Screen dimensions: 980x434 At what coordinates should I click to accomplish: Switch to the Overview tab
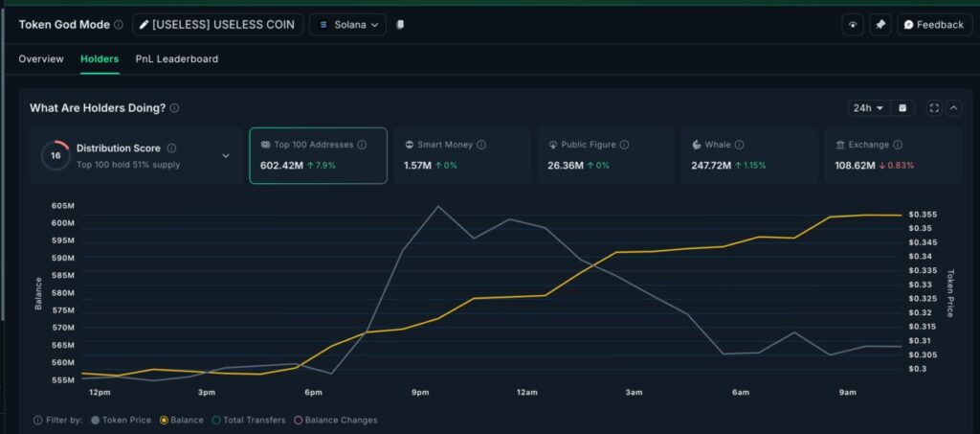pyautogui.click(x=41, y=59)
